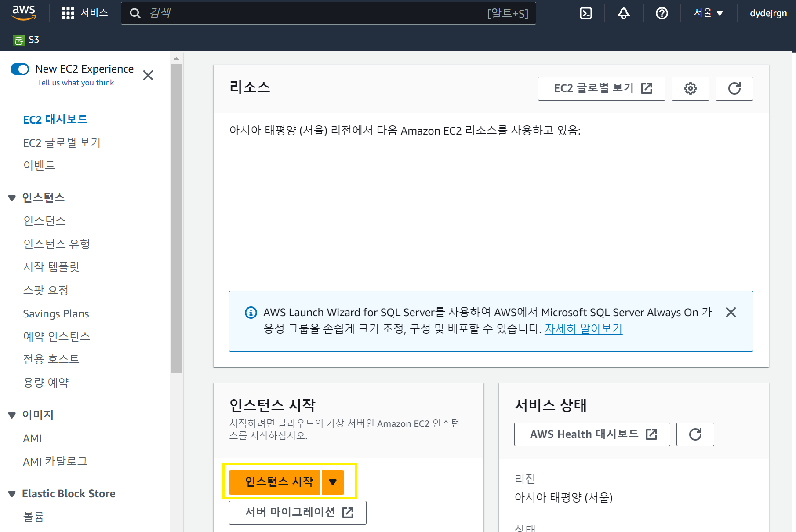Open the help question mark icon
Screen dimensions: 796x532
(662, 13)
